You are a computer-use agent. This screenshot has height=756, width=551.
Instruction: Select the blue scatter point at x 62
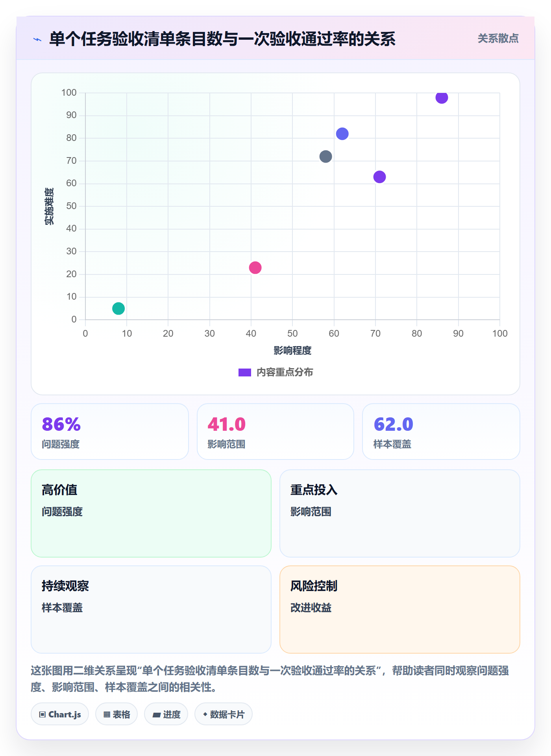click(x=342, y=134)
